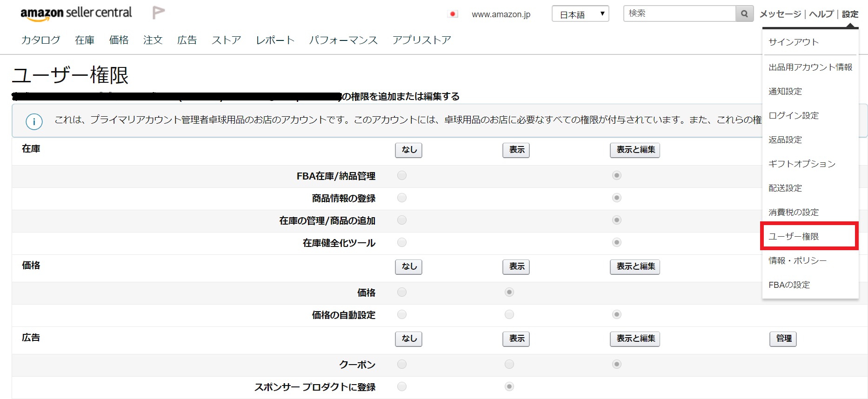This screenshot has height=399, width=868.
Task: Select 表示 radio for クーポン
Action: pyautogui.click(x=509, y=364)
